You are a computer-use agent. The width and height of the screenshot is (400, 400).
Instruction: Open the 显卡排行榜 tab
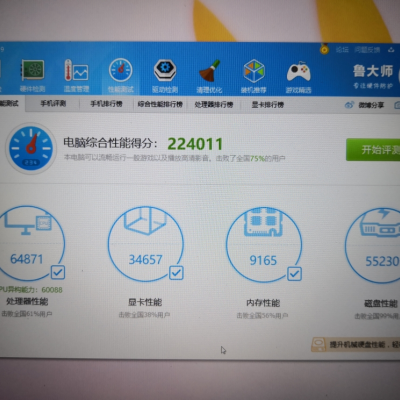[x=268, y=105]
